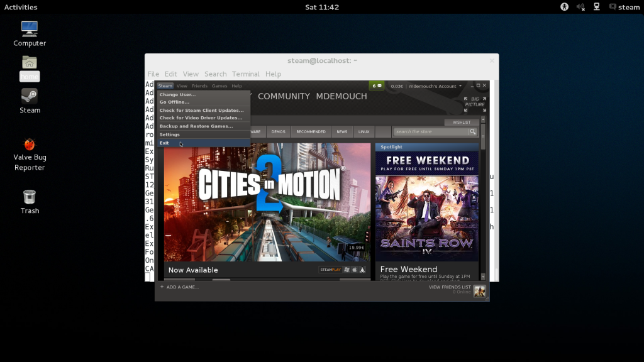Select Backup and Restore Games...
Screen dimensions: 644x362
tap(204, 126)
